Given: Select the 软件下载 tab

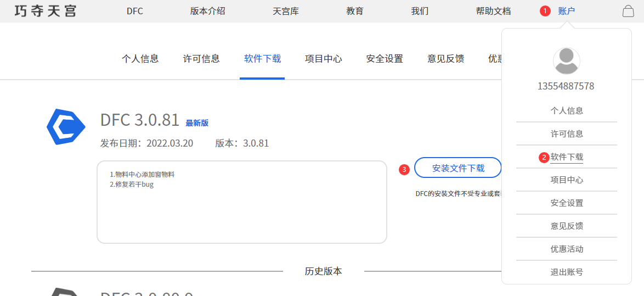Looking at the screenshot, I should point(262,59).
